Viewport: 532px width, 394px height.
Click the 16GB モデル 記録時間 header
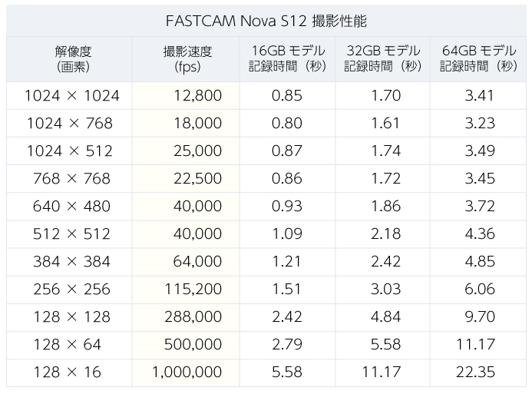click(x=288, y=59)
